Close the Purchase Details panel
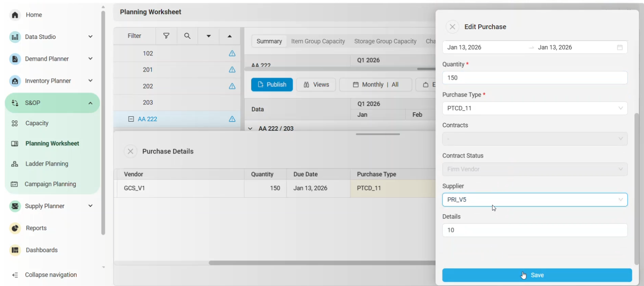This screenshot has width=644, height=286. click(x=130, y=151)
